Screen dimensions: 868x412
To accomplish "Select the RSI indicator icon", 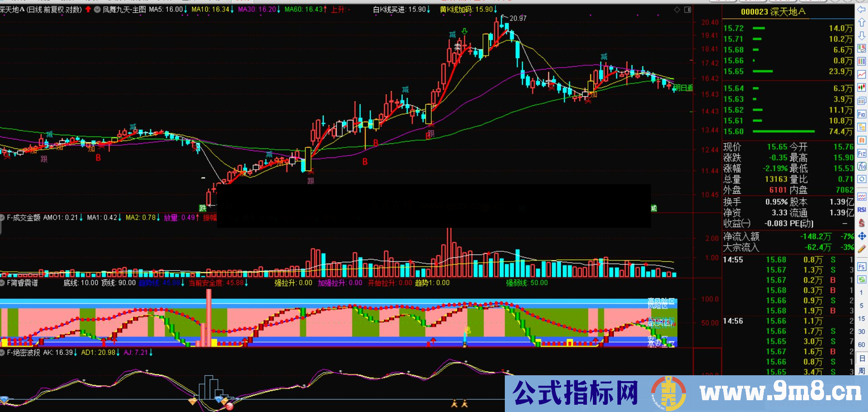I will point(861,210).
